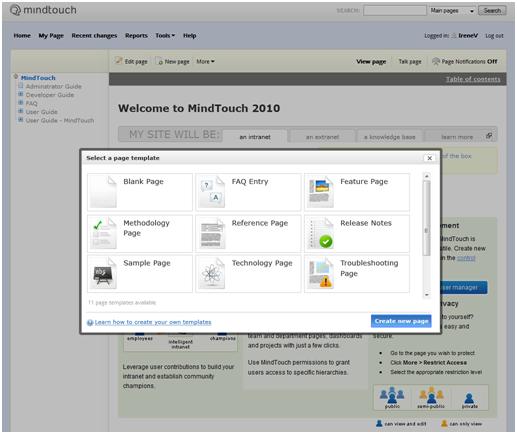517x434 pixels.
Task: Expand the User Guide tree node
Action: [x=21, y=111]
